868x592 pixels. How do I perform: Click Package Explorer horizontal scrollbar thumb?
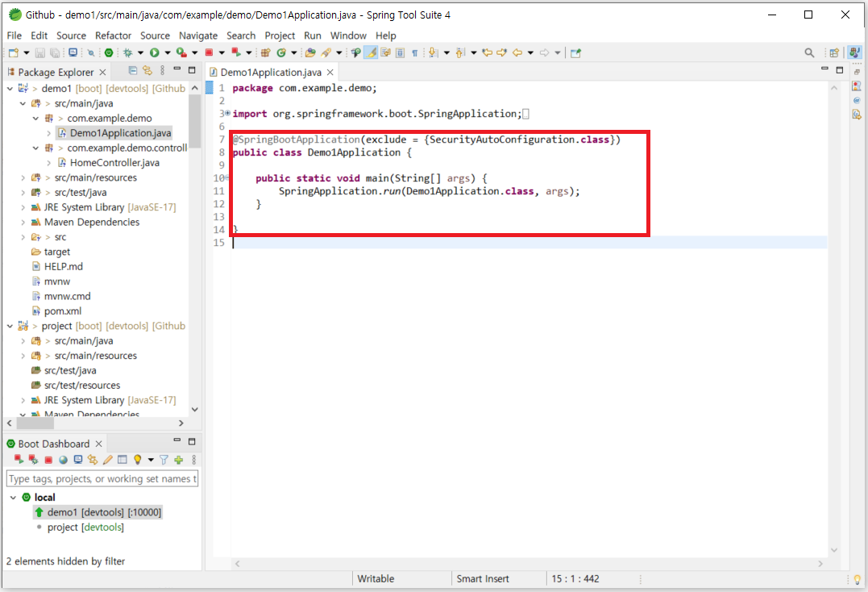[x=35, y=423]
